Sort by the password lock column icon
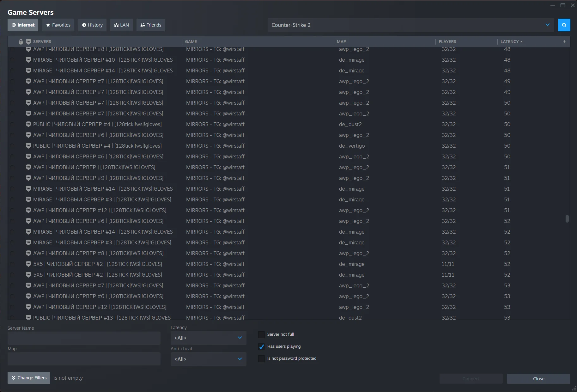The height and width of the screenshot is (392, 577). (x=21, y=41)
